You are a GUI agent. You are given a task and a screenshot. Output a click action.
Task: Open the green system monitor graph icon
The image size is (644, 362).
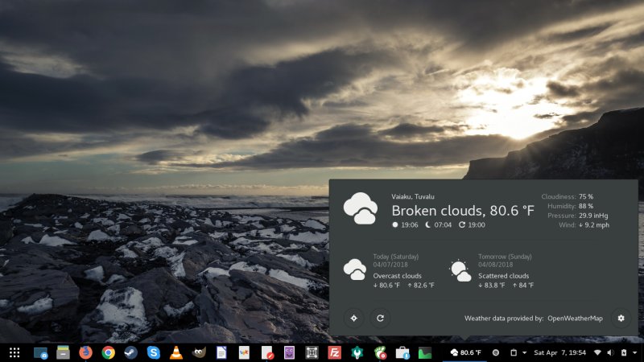(x=426, y=352)
